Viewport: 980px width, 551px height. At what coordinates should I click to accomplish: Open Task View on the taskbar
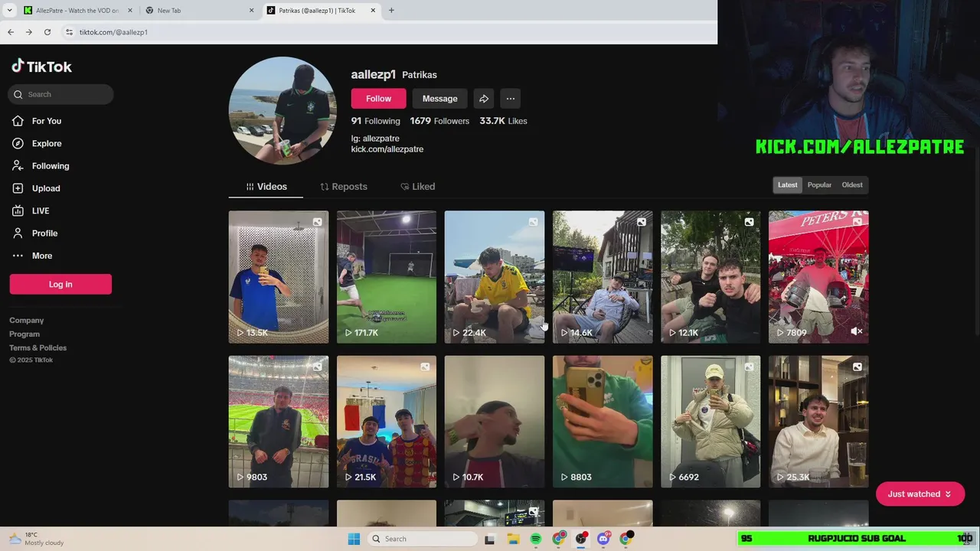click(489, 539)
